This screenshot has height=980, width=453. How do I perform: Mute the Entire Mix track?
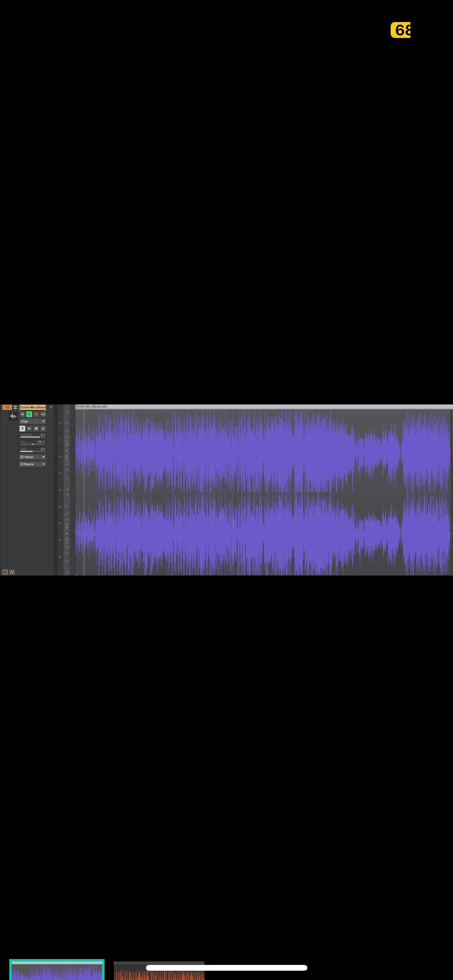(22, 414)
